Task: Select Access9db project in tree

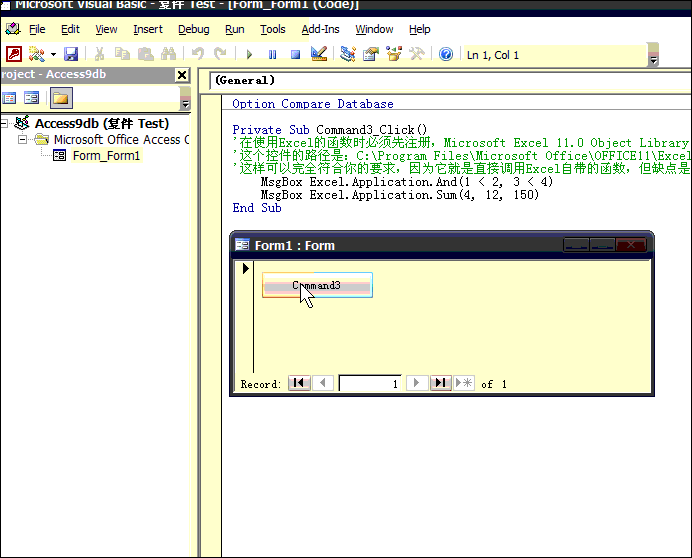Action: point(102,124)
